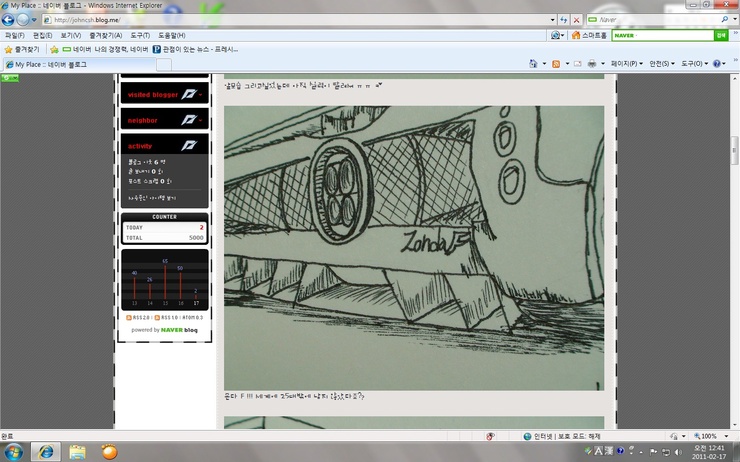Screen dimensions: 740x462
Task: Click the Stop loading X icon
Action: point(577,20)
